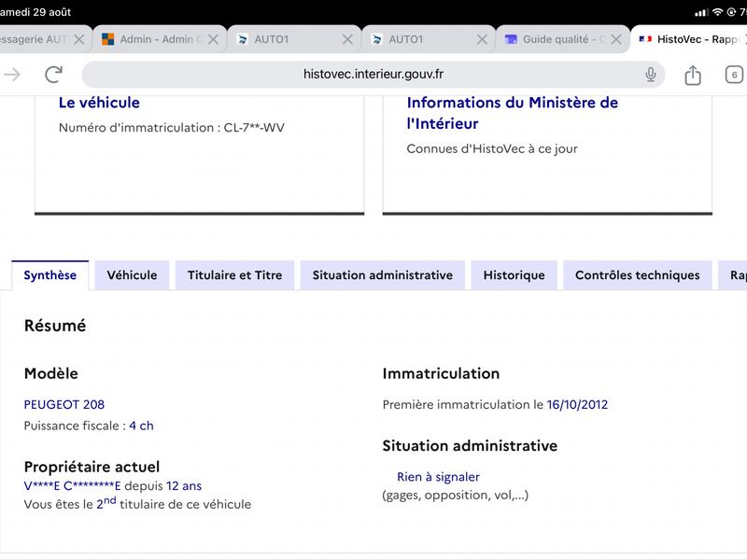Click the cellular signal indicator
Screen dimensions: 747x560
point(701,12)
